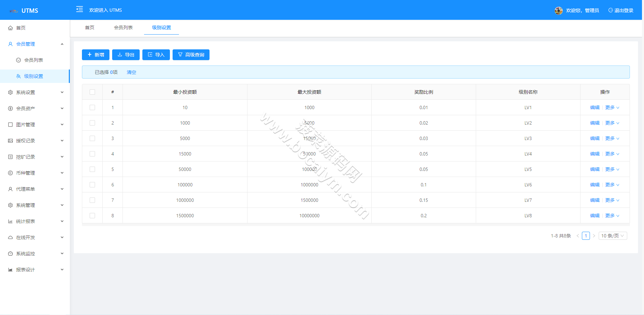Switch to the 首页 tab
This screenshot has height=315, width=644.
pos(90,28)
